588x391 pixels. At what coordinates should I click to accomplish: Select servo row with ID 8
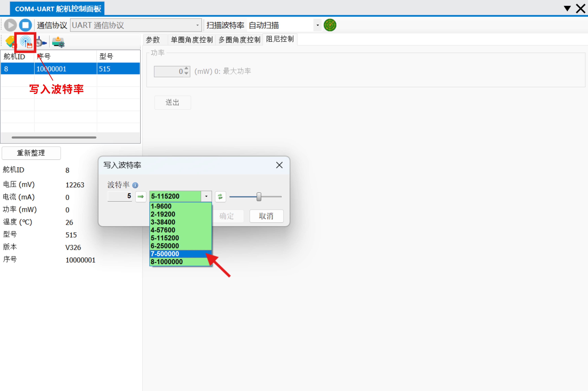tap(70, 69)
